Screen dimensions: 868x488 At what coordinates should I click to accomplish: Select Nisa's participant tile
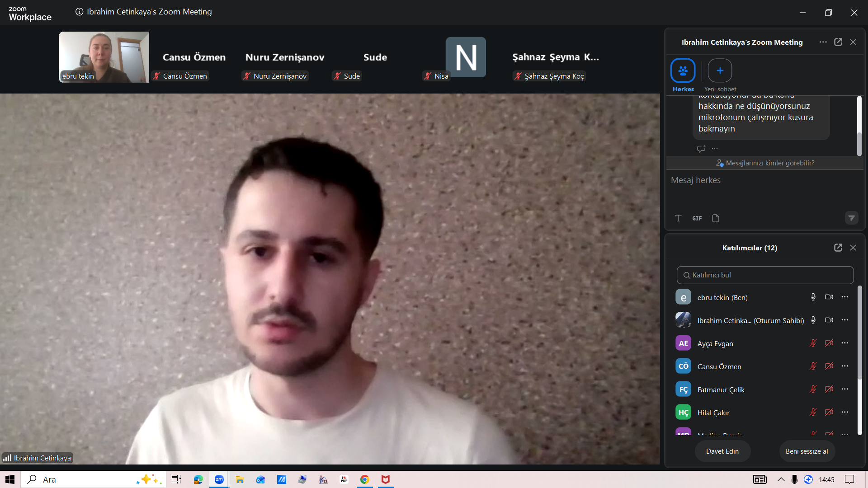pos(466,57)
